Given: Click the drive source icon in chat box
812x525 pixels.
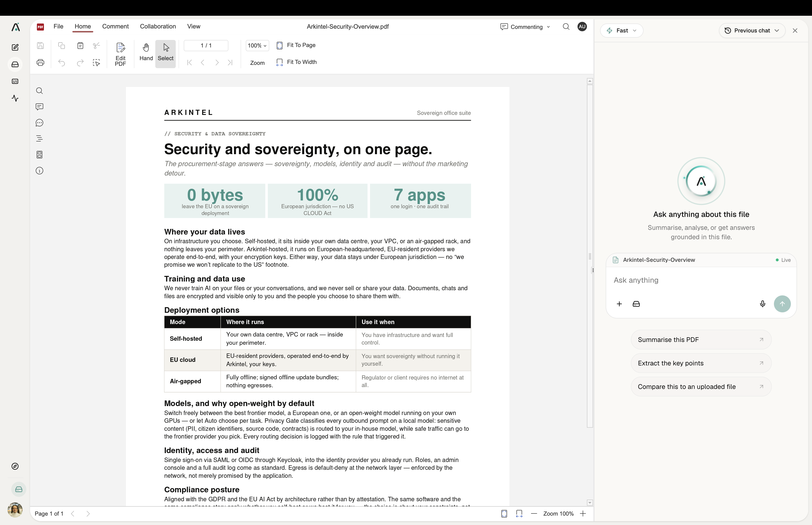Looking at the screenshot, I should 636,304.
